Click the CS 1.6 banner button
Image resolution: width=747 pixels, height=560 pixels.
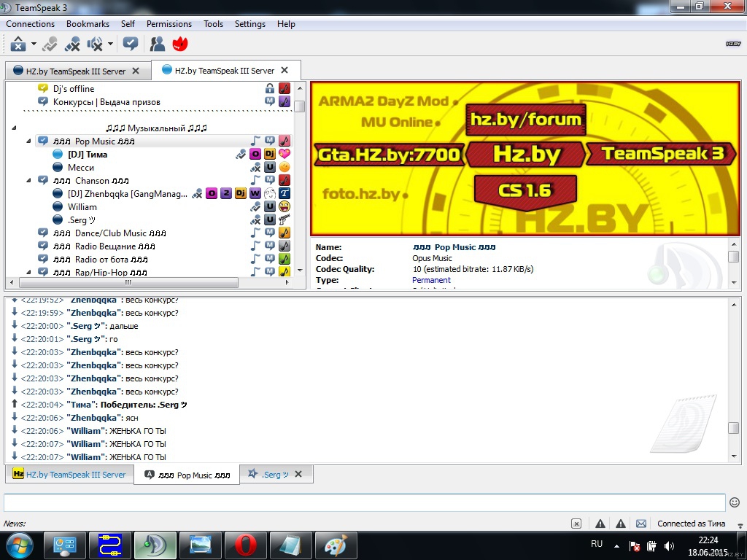[x=525, y=192]
